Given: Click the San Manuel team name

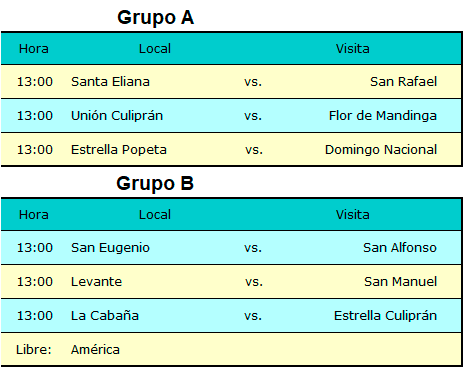Looking at the screenshot, I should 400,282.
